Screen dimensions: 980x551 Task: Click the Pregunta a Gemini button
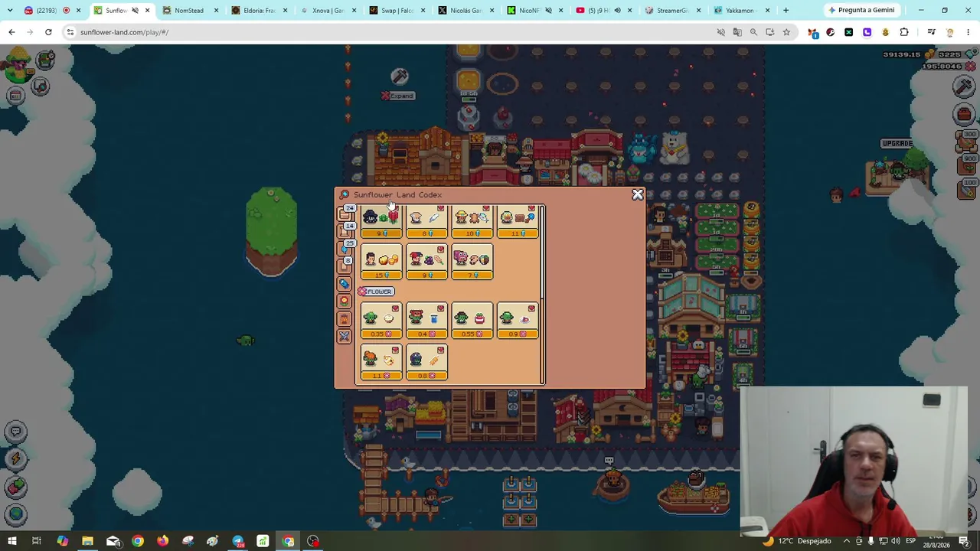pyautogui.click(x=861, y=11)
